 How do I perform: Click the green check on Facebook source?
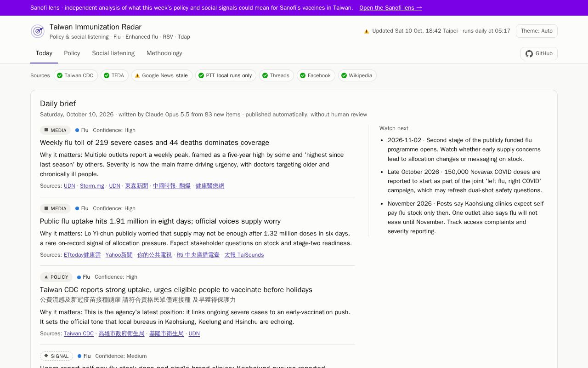[x=303, y=75]
